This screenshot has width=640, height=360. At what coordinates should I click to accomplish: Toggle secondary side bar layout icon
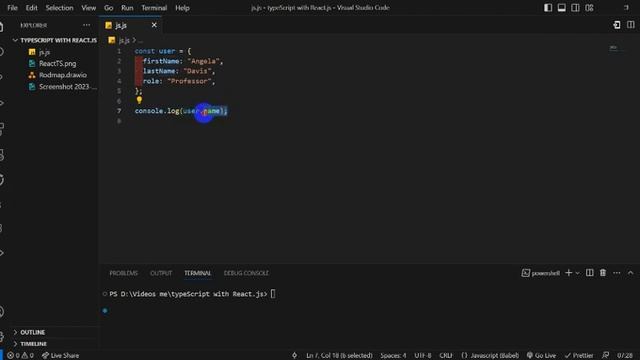point(575,8)
